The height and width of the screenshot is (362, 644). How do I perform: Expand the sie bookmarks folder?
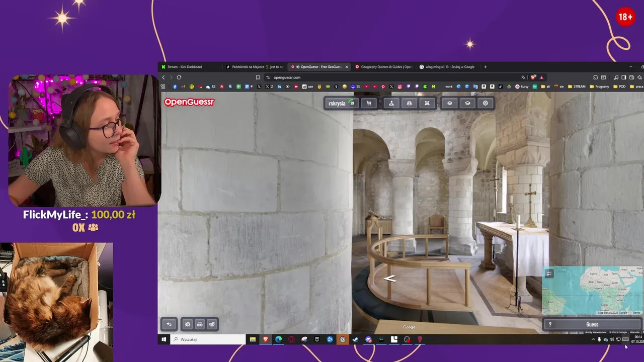tap(559, 86)
